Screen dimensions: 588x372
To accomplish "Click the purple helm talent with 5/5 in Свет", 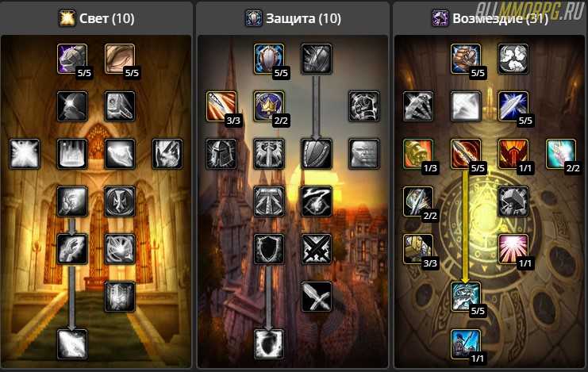I will 72,59.
